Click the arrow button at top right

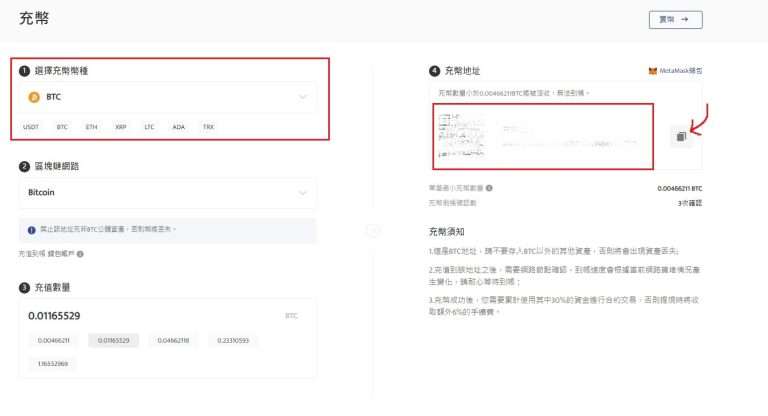(675, 19)
